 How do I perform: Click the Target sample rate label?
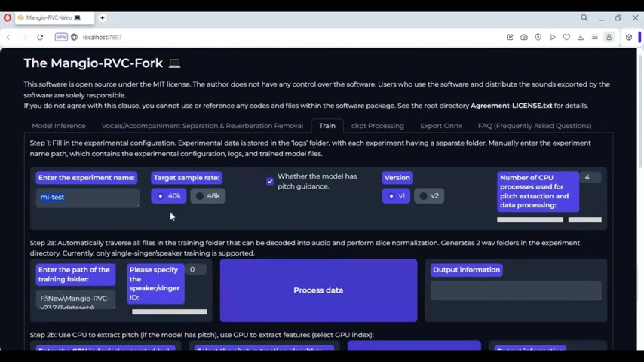(187, 178)
